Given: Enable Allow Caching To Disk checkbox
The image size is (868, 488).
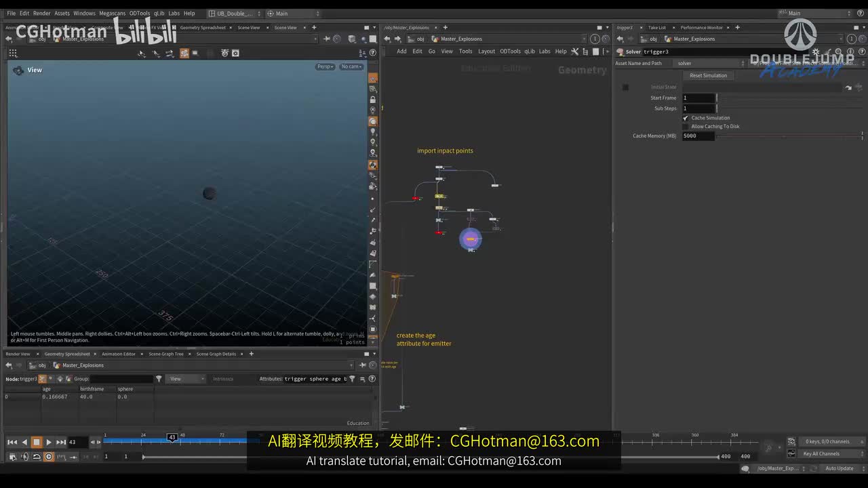Looking at the screenshot, I should pyautogui.click(x=686, y=126).
